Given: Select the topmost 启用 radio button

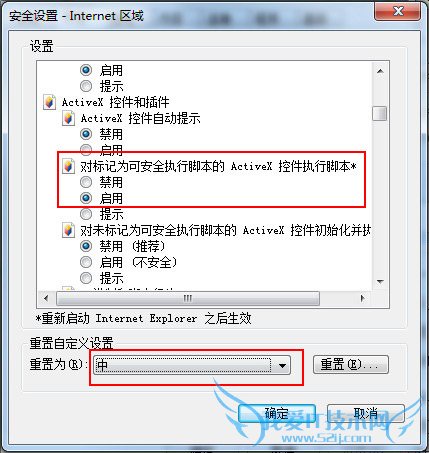Looking at the screenshot, I should coord(86,70).
